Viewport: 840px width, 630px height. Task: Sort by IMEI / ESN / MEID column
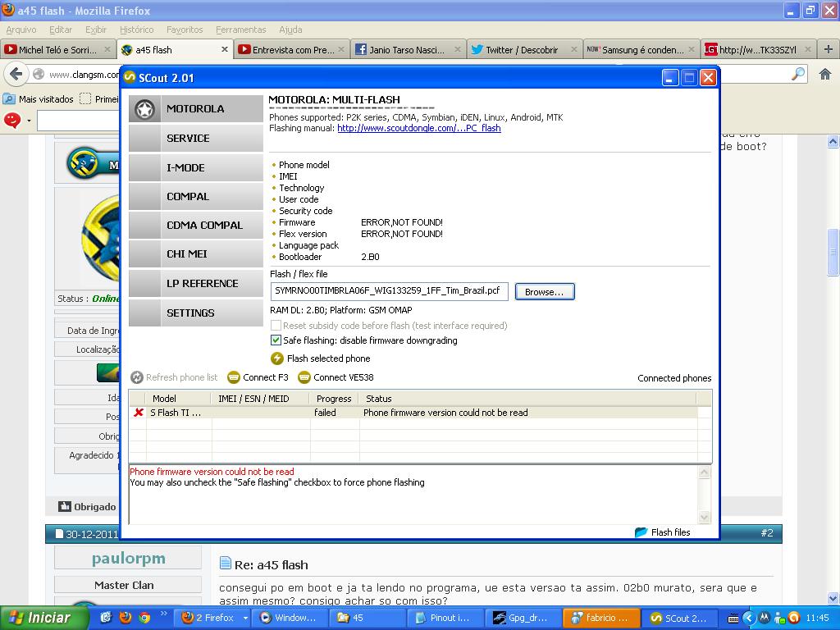(x=260, y=399)
